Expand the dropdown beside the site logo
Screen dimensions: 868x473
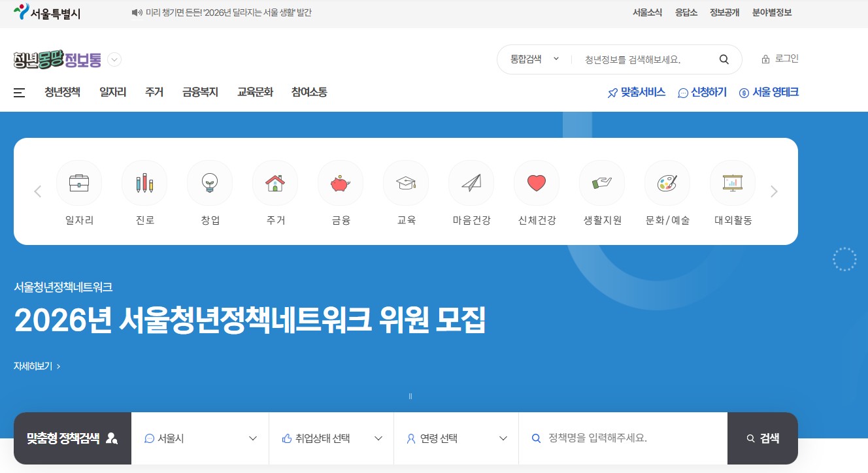114,59
